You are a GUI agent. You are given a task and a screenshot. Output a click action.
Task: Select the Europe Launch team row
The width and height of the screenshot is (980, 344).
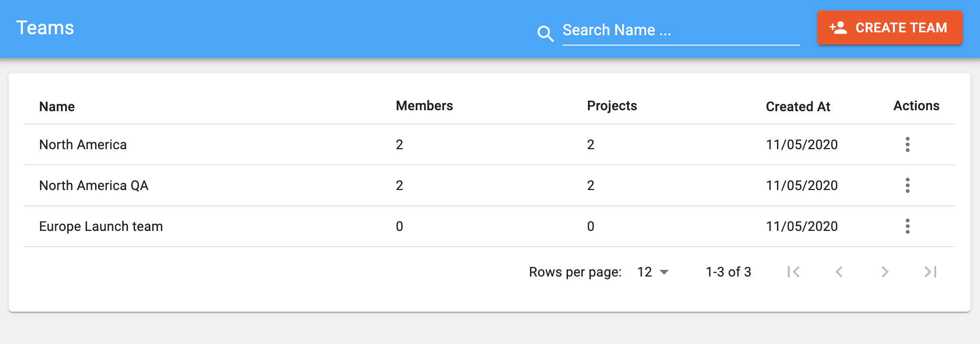click(101, 226)
